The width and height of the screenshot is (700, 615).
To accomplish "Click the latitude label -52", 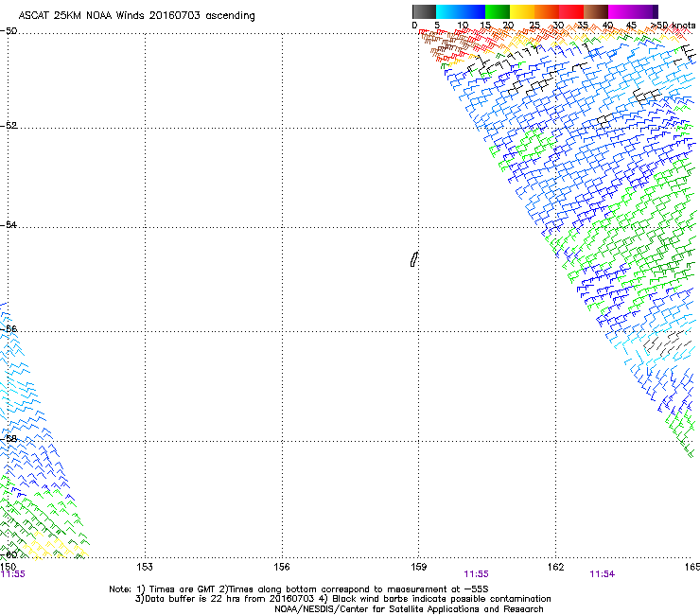I will pyautogui.click(x=9, y=126).
